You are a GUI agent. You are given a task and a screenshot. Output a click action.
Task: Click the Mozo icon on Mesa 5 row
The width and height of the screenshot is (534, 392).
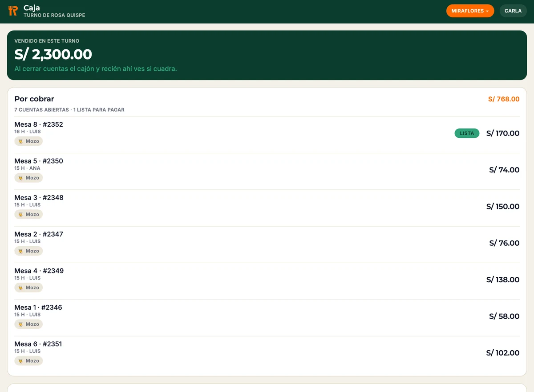point(20,178)
